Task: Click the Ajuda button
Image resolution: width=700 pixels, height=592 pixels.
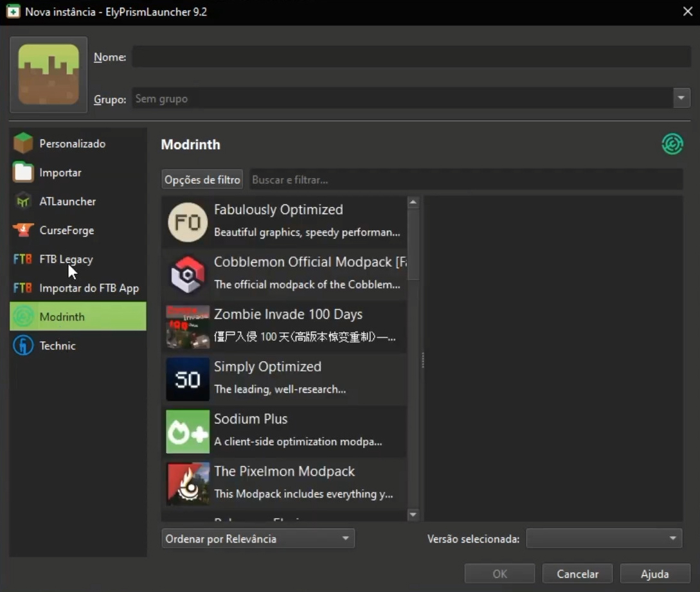Action: pyautogui.click(x=655, y=574)
